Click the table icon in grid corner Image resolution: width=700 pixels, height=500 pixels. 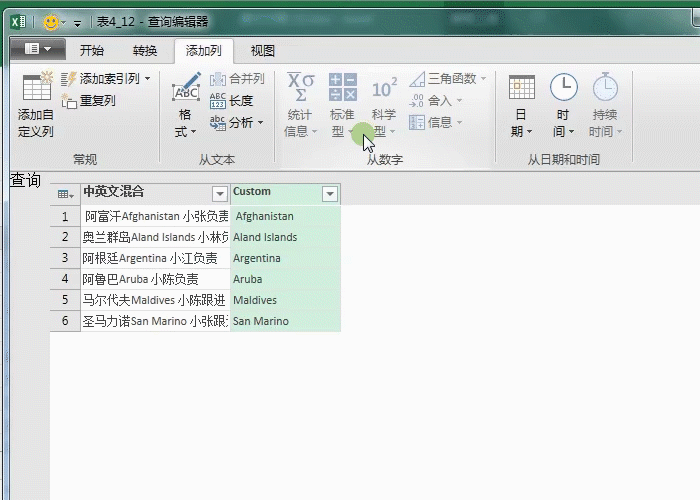pos(64,194)
